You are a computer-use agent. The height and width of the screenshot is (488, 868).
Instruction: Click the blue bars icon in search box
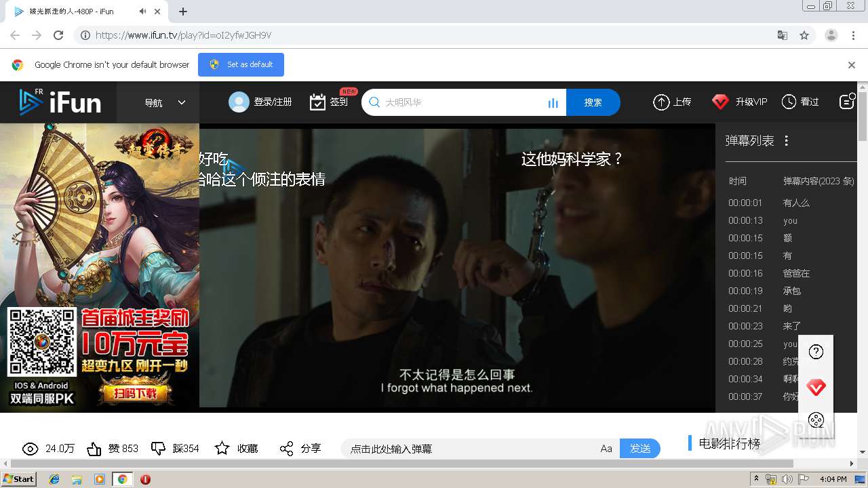click(553, 103)
